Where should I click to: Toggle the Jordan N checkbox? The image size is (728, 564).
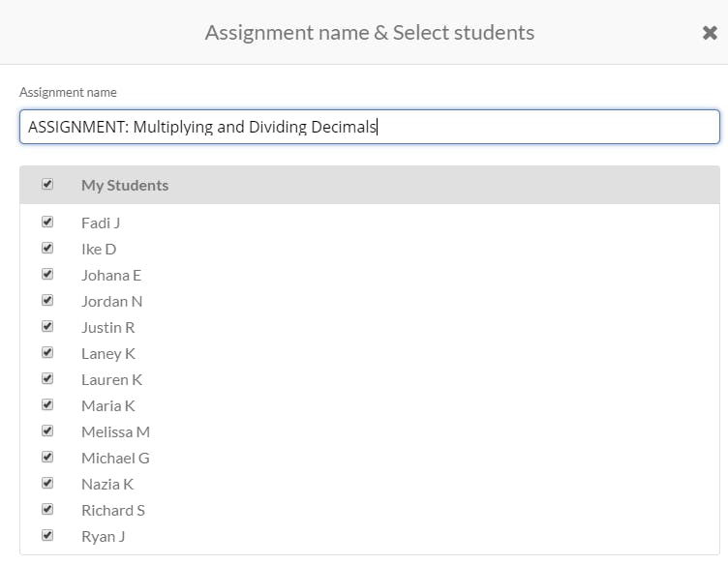[47, 300]
